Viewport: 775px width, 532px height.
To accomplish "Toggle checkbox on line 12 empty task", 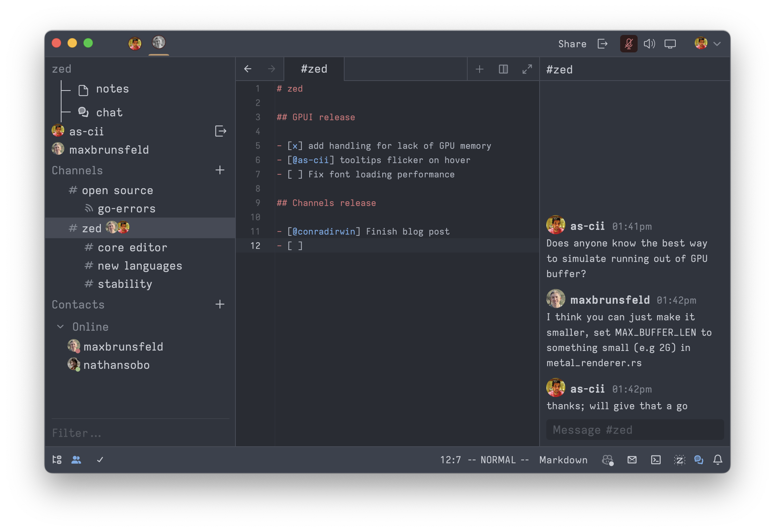I will click(x=297, y=246).
